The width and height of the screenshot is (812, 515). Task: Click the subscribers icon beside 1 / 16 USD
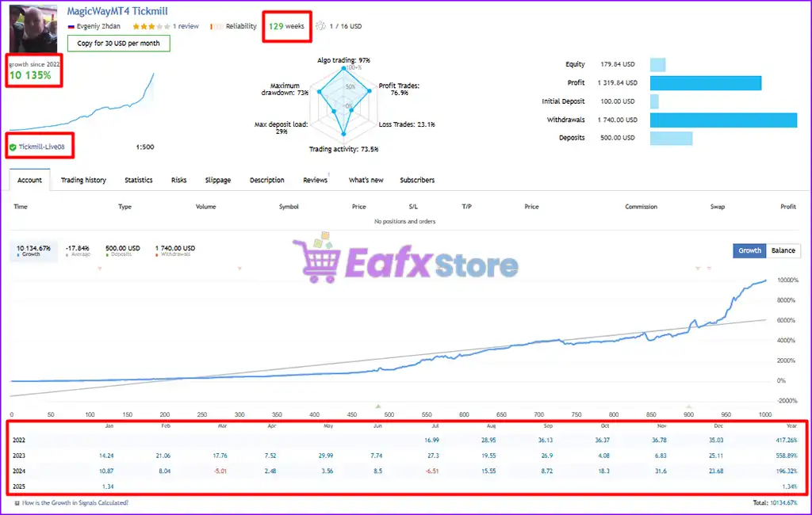[320, 26]
